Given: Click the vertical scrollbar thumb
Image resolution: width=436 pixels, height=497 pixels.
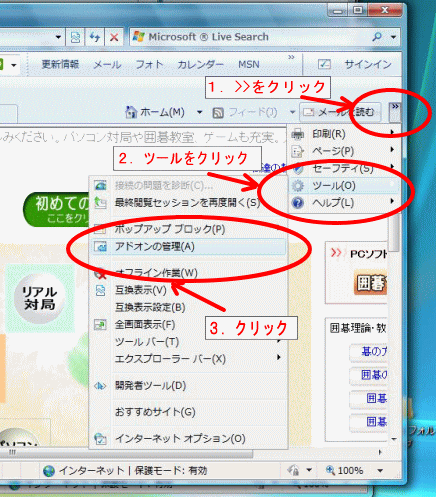Looking at the screenshot, I should 395,232.
